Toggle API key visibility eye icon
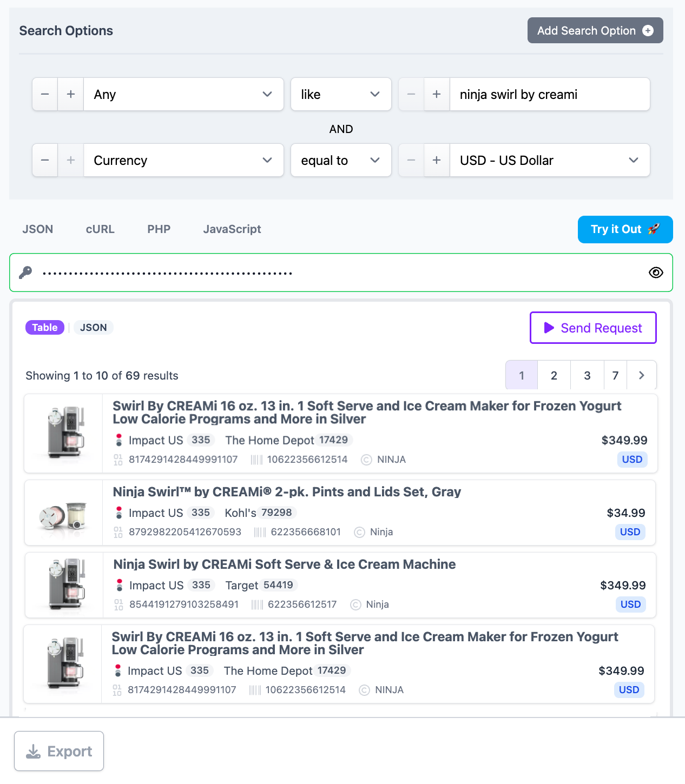Viewport: 685px width, 784px height. coord(656,273)
